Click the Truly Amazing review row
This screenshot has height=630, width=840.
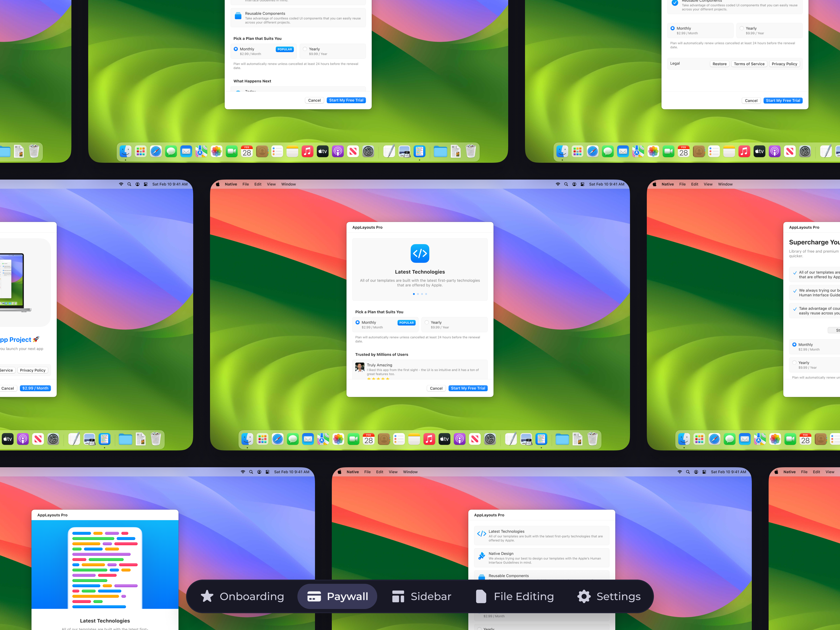[420, 370]
